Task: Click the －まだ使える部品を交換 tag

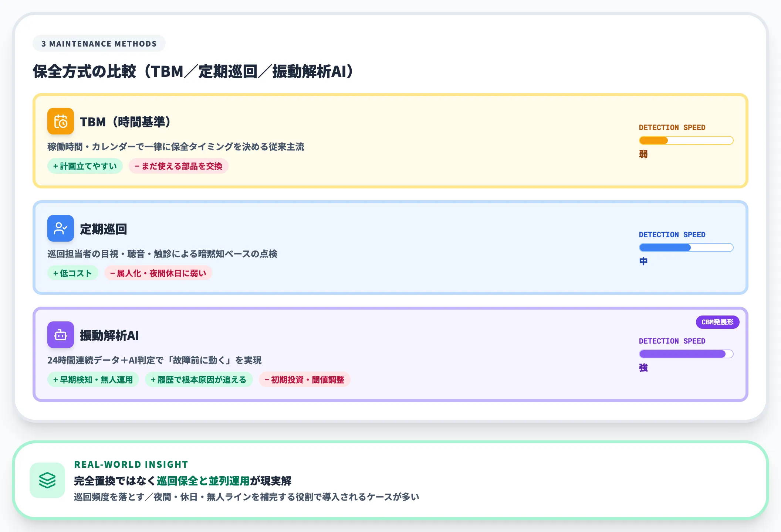Action: click(179, 166)
